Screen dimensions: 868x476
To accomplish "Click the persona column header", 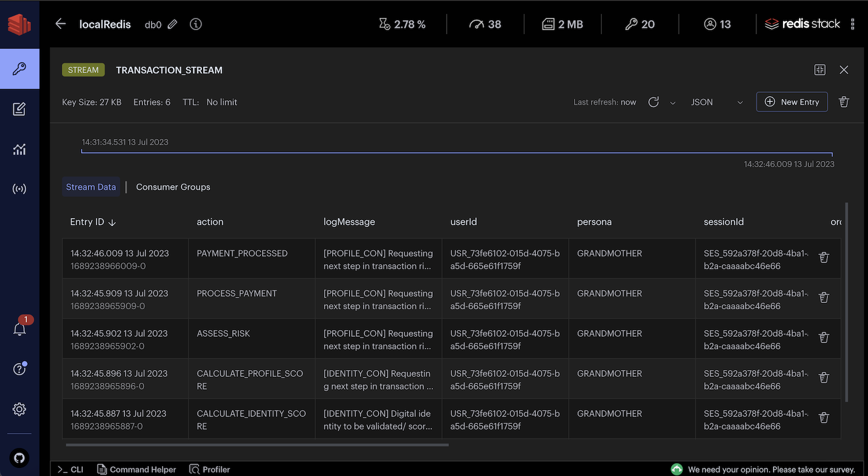I will point(594,222).
